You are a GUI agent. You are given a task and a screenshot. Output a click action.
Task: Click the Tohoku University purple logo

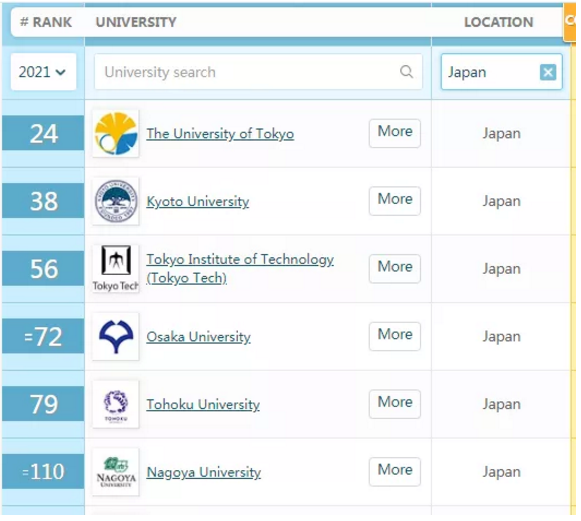pos(116,405)
